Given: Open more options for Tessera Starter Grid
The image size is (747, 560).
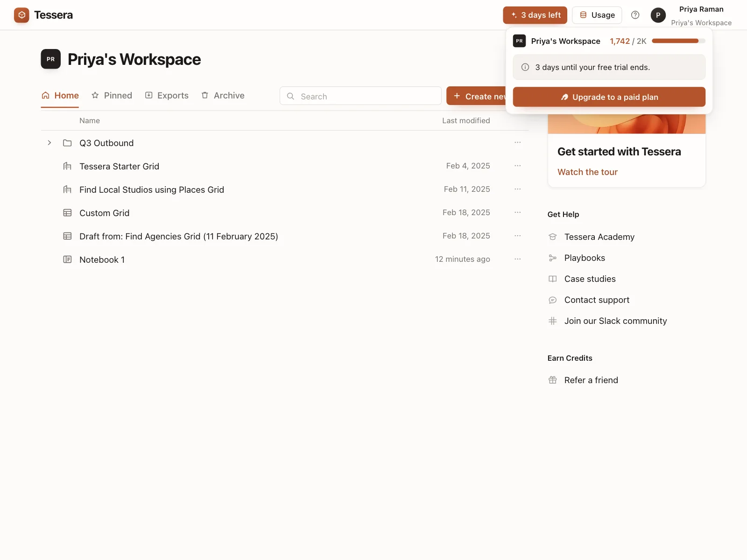Looking at the screenshot, I should click(x=517, y=166).
